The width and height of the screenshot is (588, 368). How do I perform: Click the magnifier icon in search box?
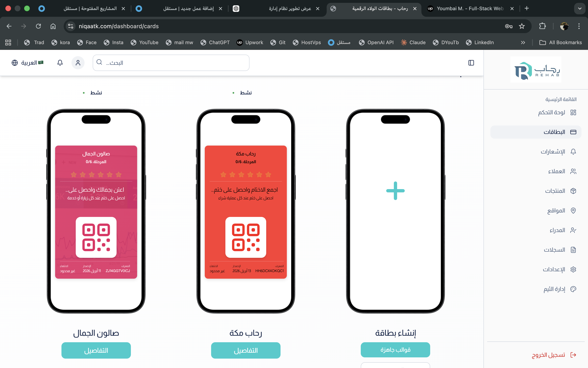[x=99, y=62]
